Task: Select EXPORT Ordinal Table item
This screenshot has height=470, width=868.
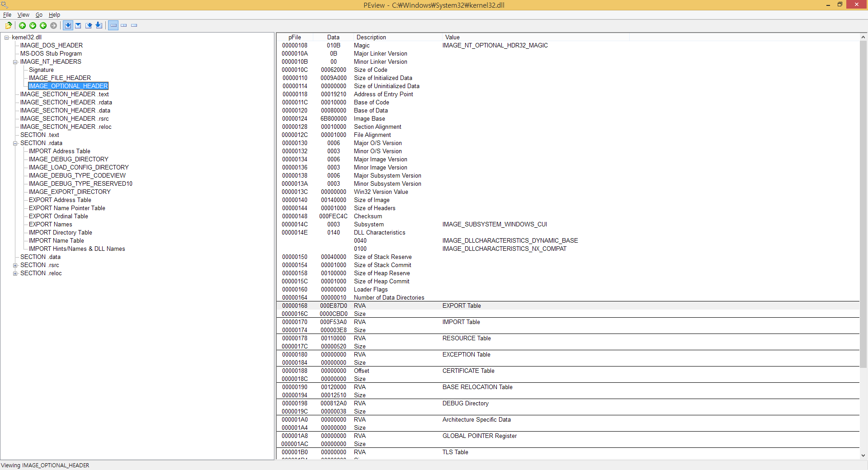Action: pos(58,216)
